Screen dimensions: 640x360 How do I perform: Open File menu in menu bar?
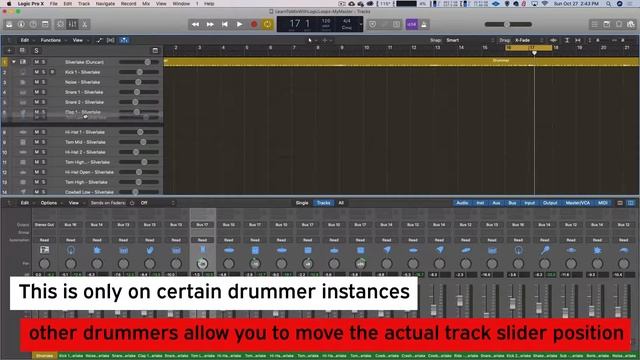pos(53,3)
